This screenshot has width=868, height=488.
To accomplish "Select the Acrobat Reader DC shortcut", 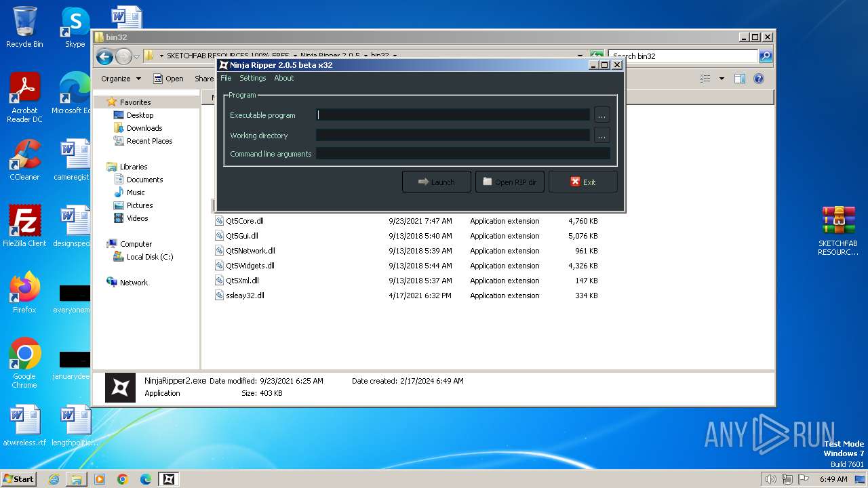I will (x=24, y=97).
